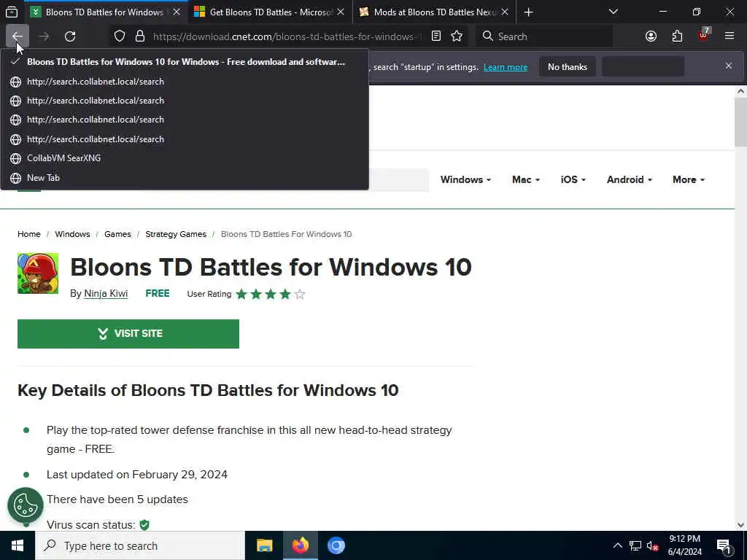
Task: Go back to first search.collabnet.local entry
Action: [x=185, y=82]
